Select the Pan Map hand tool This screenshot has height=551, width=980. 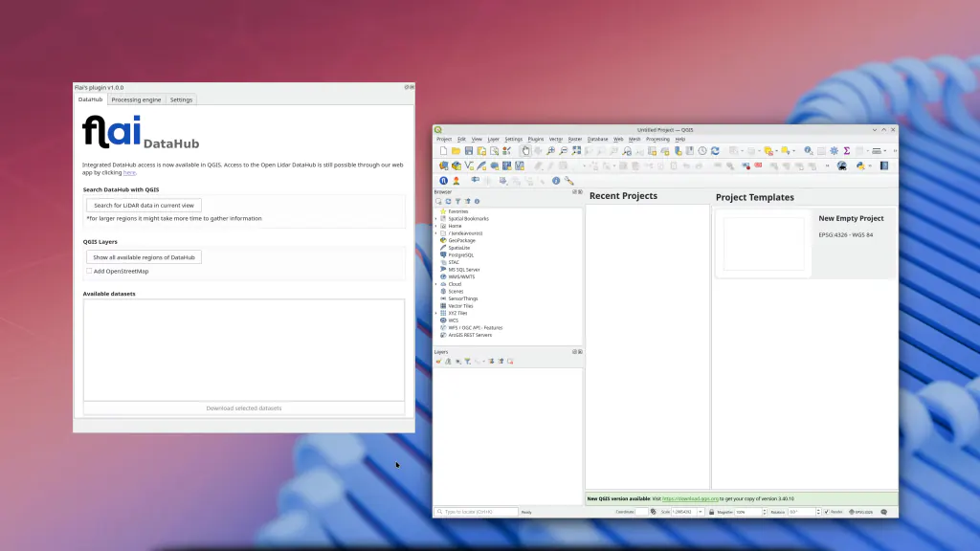525,151
